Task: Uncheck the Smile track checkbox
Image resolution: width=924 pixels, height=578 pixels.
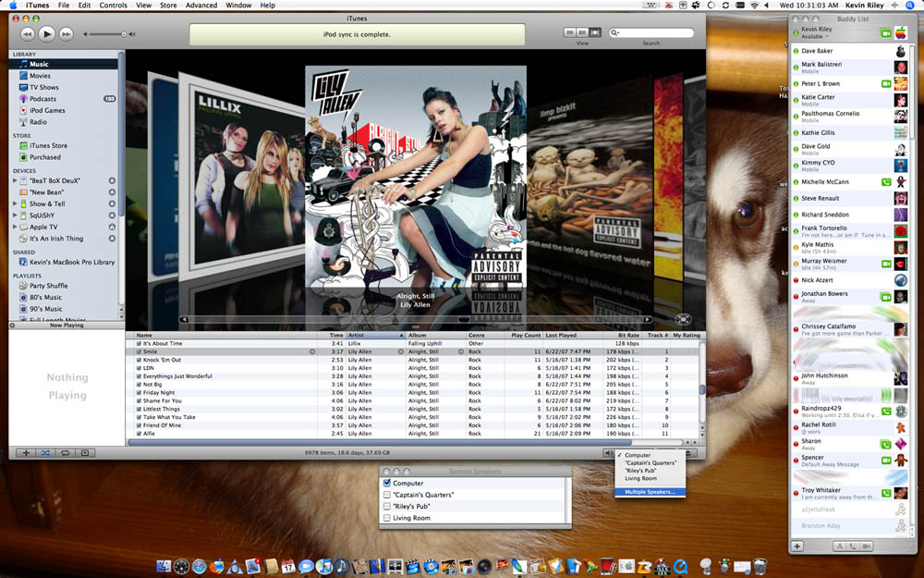Action: click(x=140, y=351)
